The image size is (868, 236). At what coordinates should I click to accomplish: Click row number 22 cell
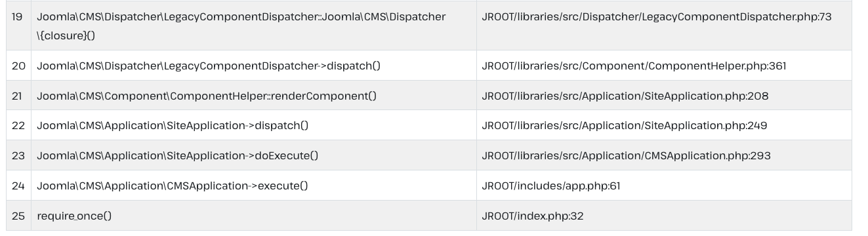tap(18, 125)
